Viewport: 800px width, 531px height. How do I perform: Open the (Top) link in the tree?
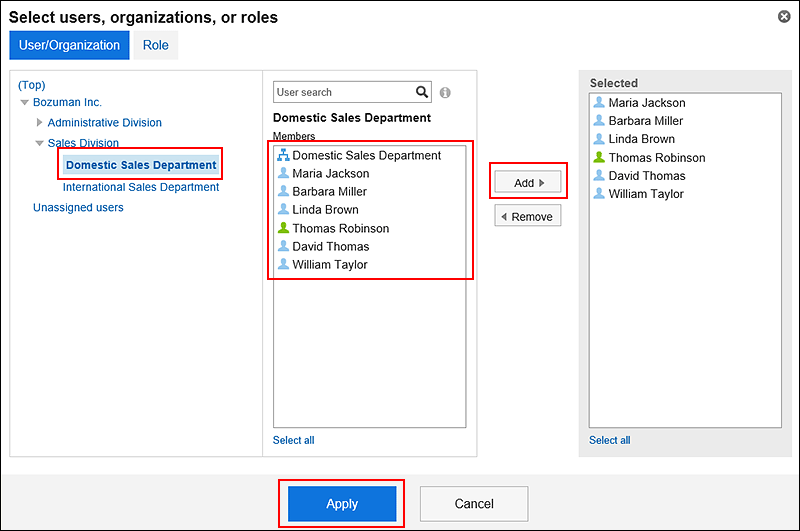click(32, 85)
